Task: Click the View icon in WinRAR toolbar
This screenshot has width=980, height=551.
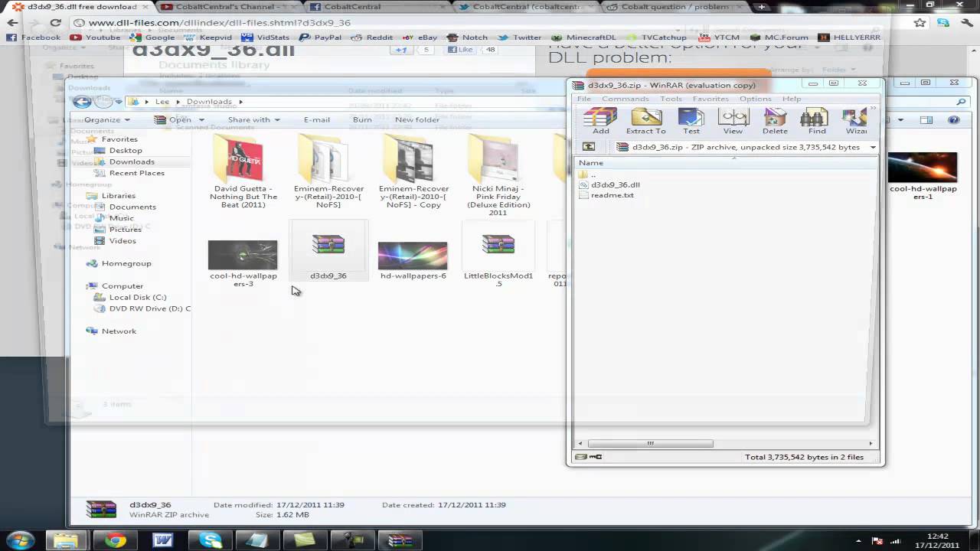Action: (x=733, y=121)
